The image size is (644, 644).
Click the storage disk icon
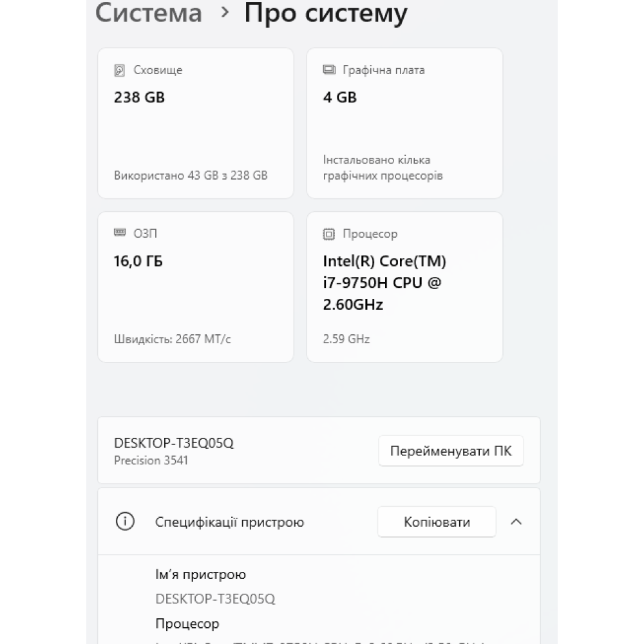(120, 70)
